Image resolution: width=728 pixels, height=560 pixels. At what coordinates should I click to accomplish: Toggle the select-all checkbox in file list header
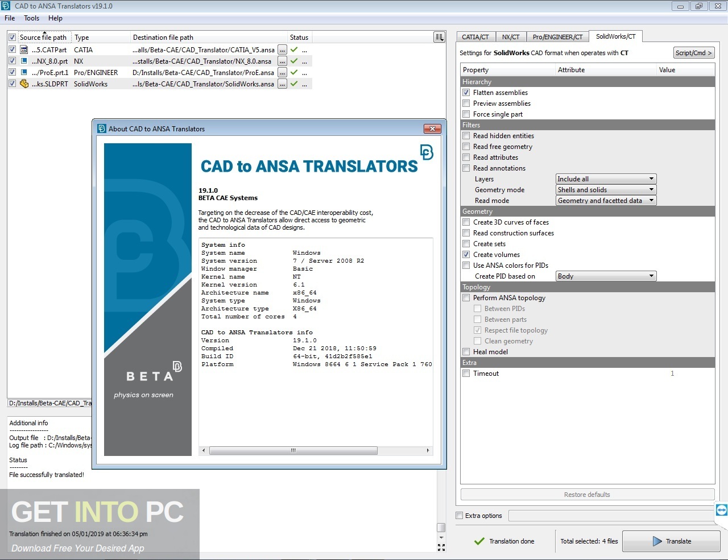(12, 38)
